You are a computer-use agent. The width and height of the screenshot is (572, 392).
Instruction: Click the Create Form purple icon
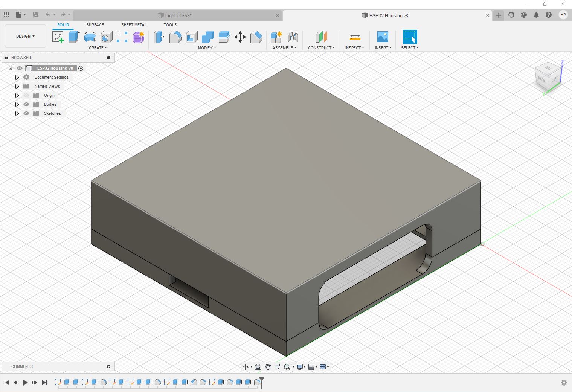click(139, 37)
